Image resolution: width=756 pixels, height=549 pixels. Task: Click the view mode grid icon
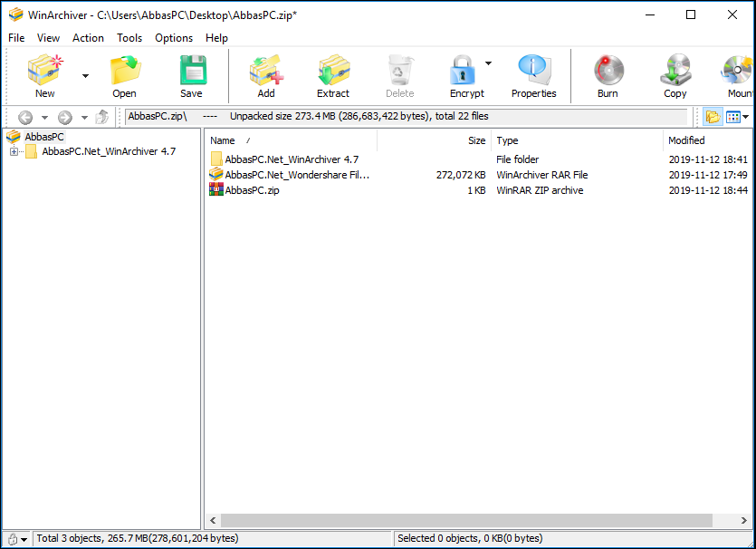point(732,117)
